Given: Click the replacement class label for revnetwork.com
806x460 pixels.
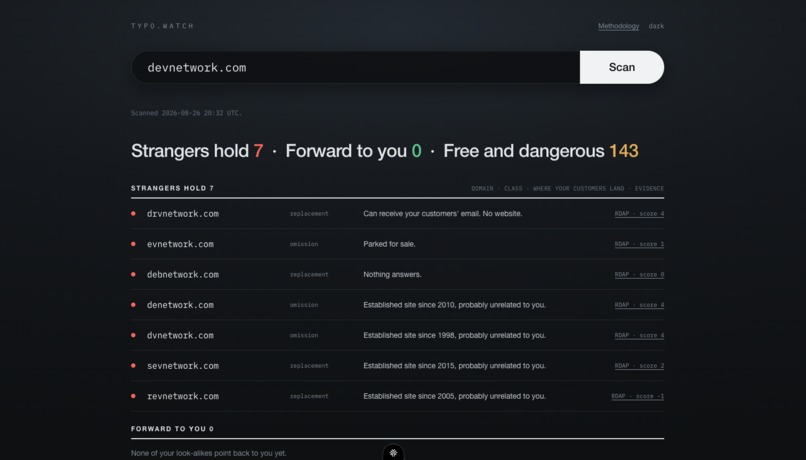Looking at the screenshot, I should coord(309,396).
